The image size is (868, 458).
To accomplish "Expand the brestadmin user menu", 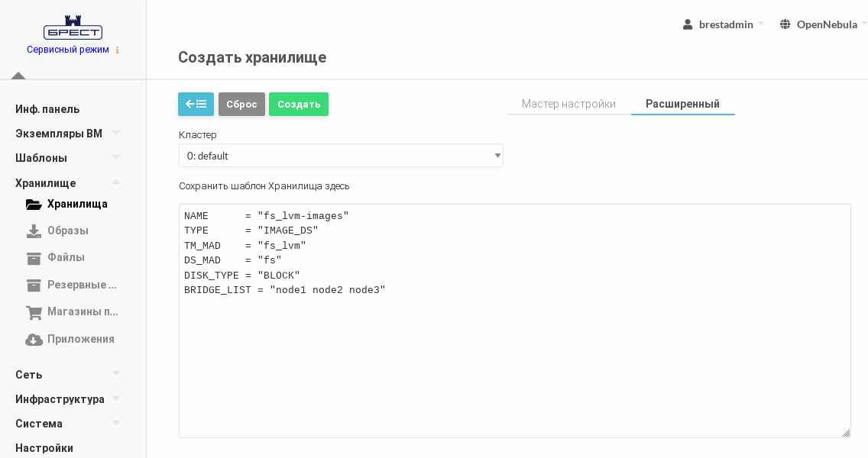I will (x=724, y=24).
